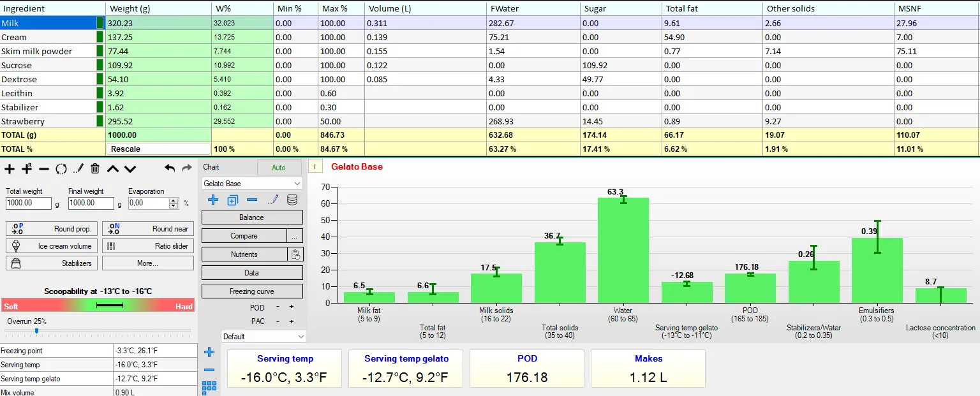
Task: Delete ingredient using the trash icon
Action: pos(95,169)
